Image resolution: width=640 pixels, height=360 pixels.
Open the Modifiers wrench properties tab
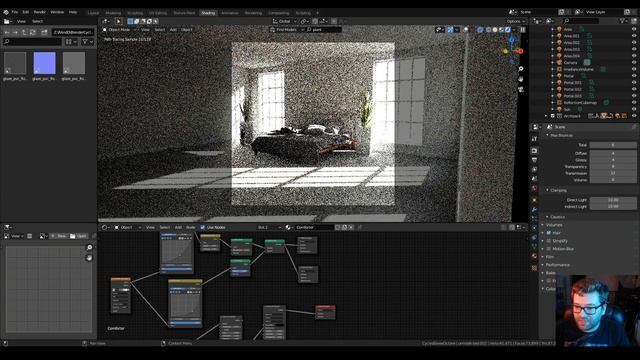click(534, 209)
